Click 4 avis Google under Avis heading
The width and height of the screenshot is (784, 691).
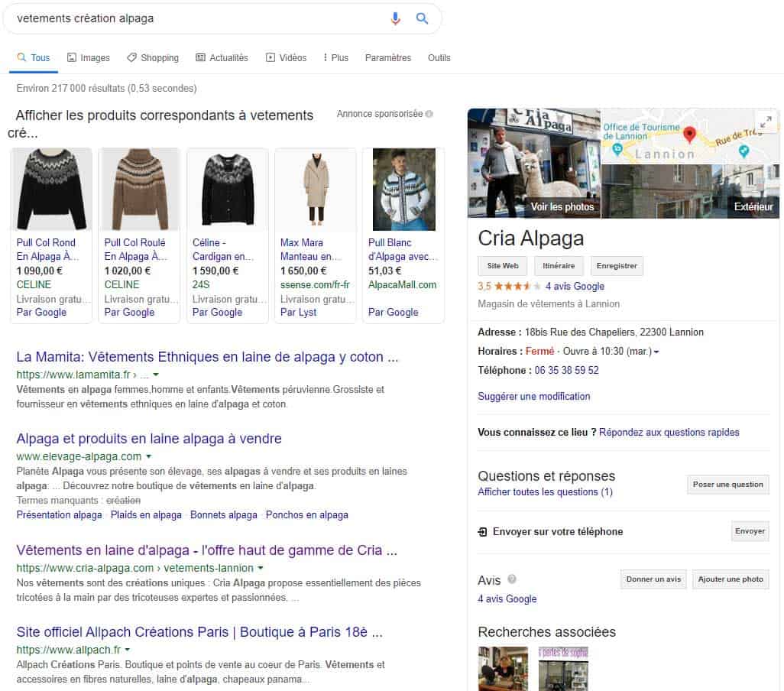pyautogui.click(x=507, y=599)
